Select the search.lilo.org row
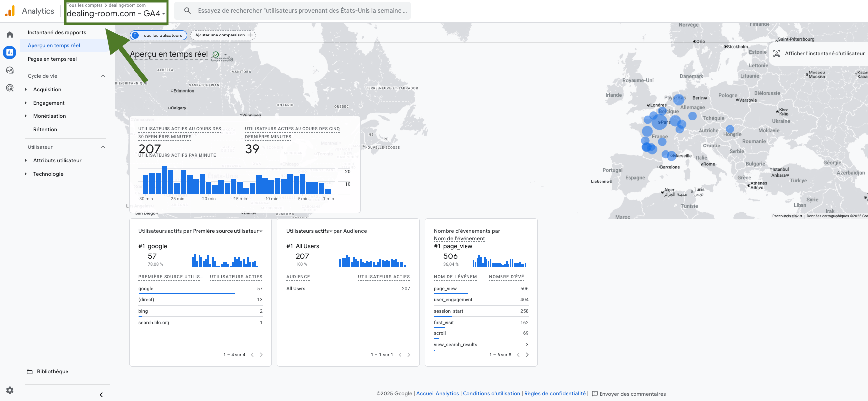 pyautogui.click(x=200, y=323)
